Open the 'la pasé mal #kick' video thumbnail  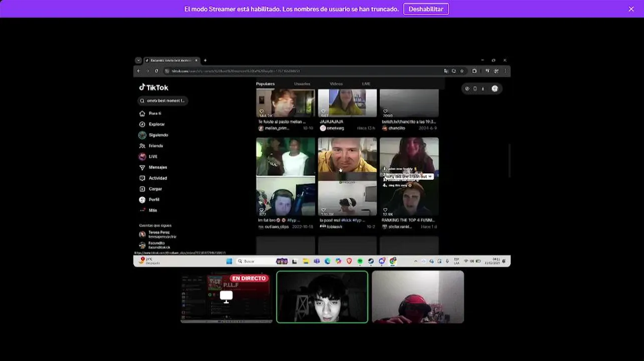347,176
